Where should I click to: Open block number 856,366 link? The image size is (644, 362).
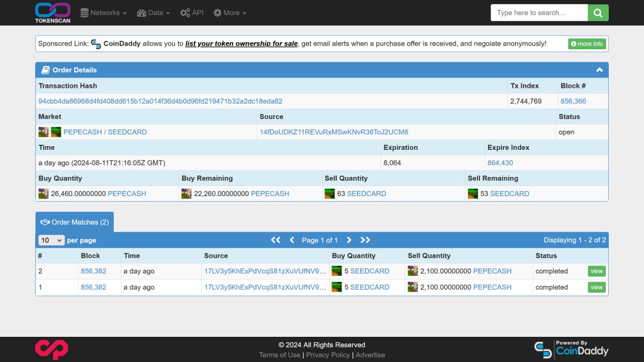point(573,101)
